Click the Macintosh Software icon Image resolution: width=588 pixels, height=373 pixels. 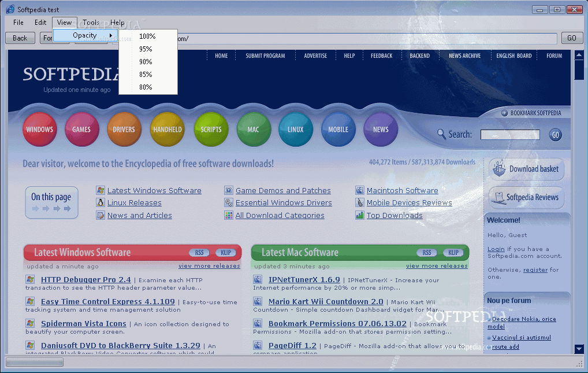coord(360,190)
